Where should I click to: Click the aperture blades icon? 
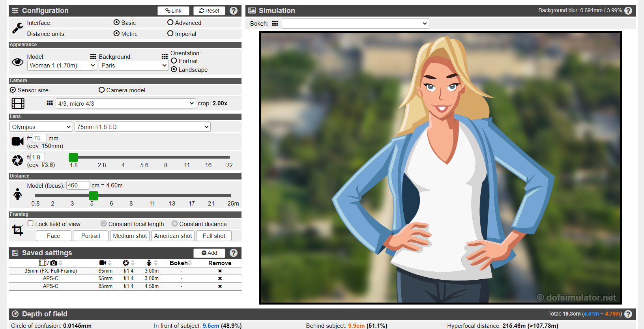point(17,160)
